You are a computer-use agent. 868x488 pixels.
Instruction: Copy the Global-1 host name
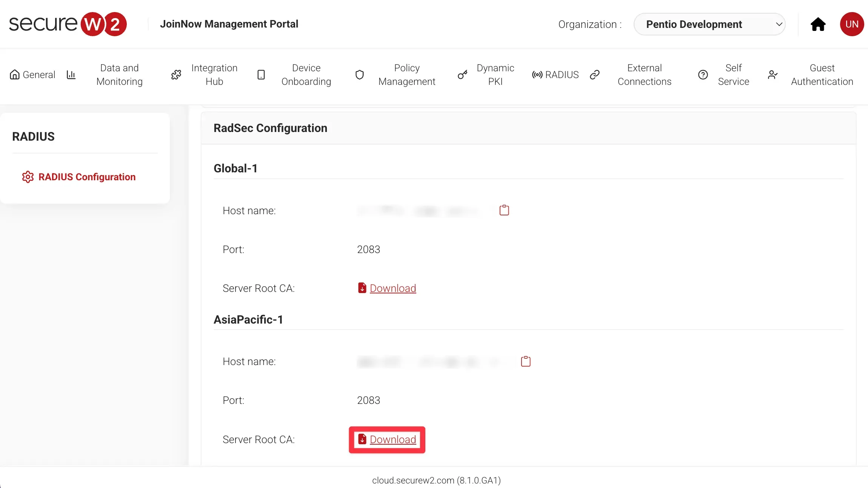[x=504, y=210]
